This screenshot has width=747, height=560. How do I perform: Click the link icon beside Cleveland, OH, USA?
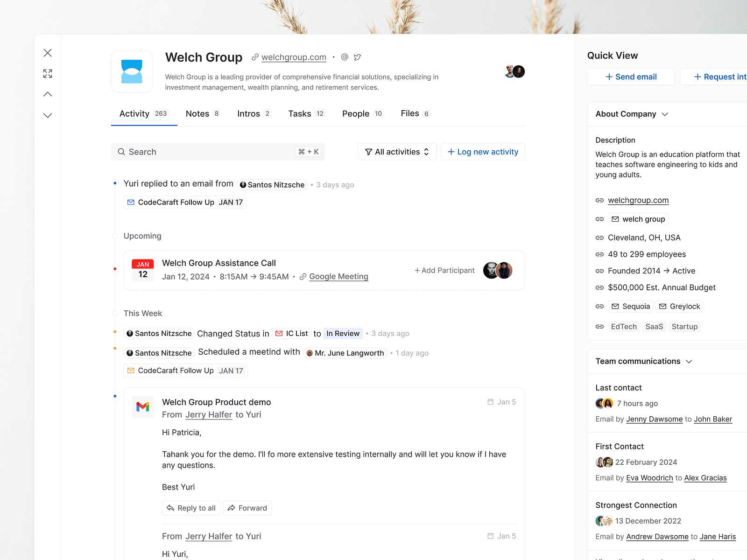tap(599, 238)
